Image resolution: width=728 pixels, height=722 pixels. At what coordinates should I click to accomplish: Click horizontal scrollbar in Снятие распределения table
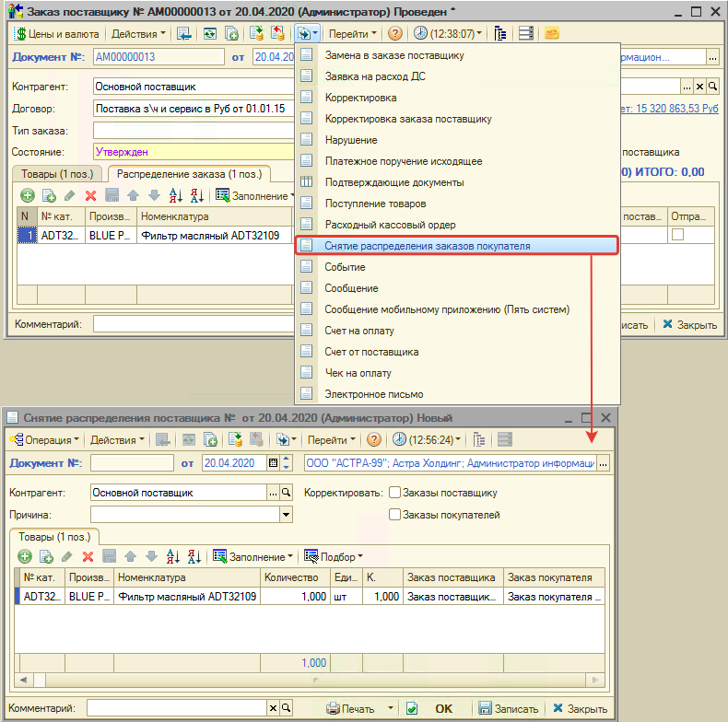coord(310,681)
